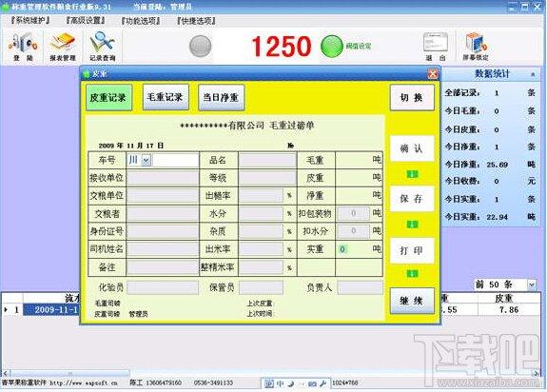This screenshot has height=392, width=547.
Task: Open the 高级设置 menu
Action: [x=86, y=21]
